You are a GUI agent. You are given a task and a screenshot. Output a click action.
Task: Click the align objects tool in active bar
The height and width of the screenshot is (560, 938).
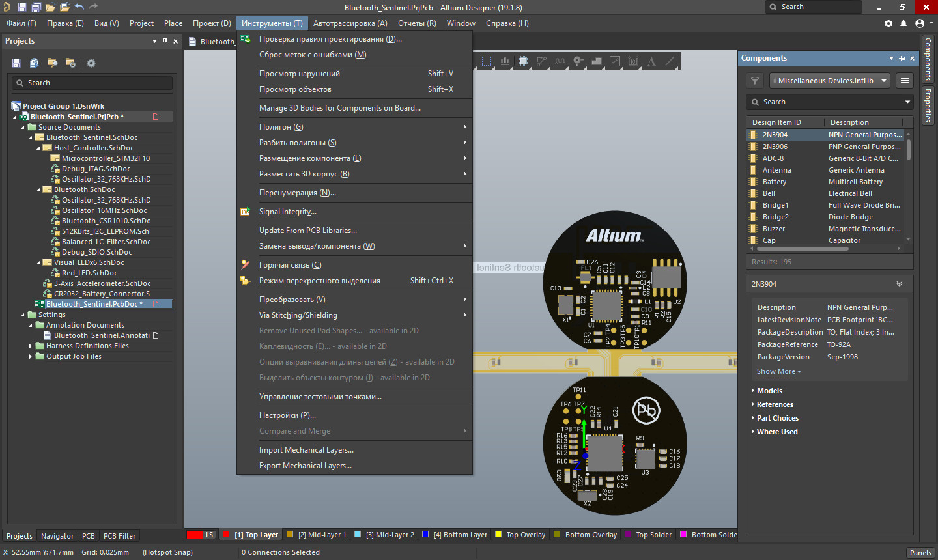(505, 61)
